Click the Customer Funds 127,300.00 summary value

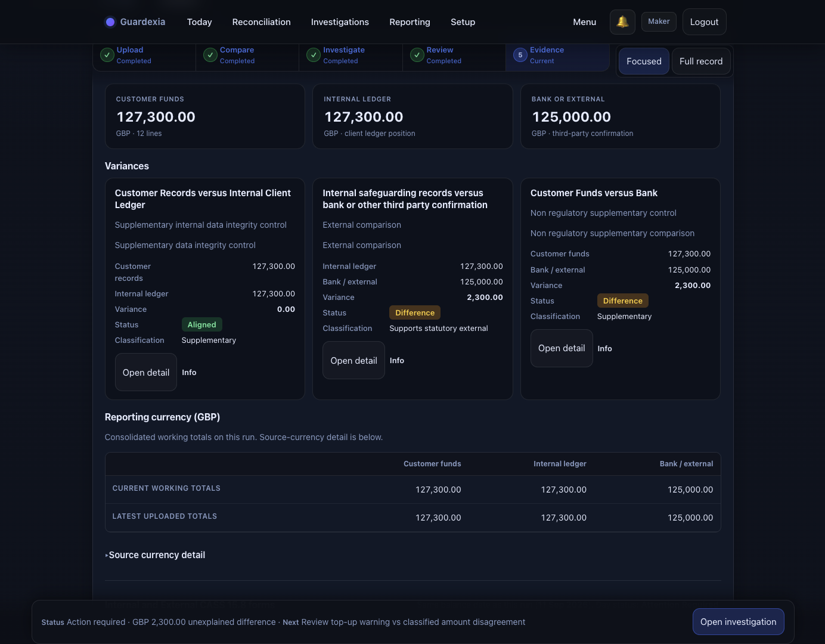pos(156,117)
